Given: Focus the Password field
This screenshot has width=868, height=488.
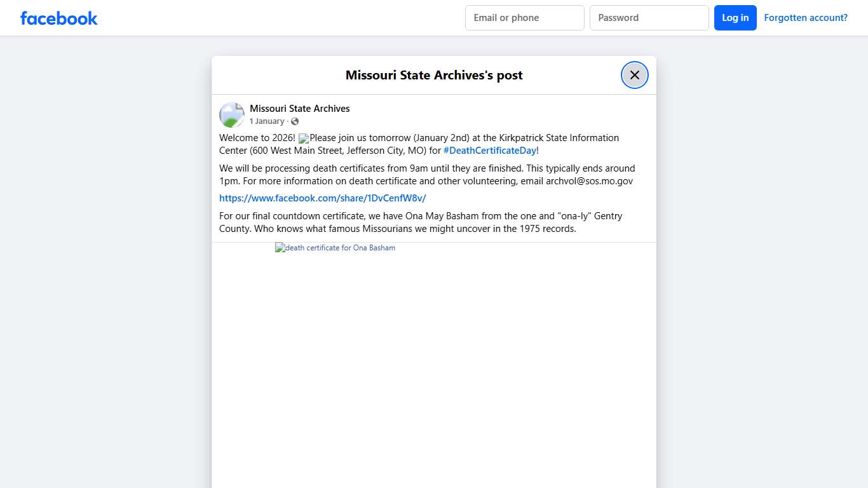Looking at the screenshot, I should [649, 18].
